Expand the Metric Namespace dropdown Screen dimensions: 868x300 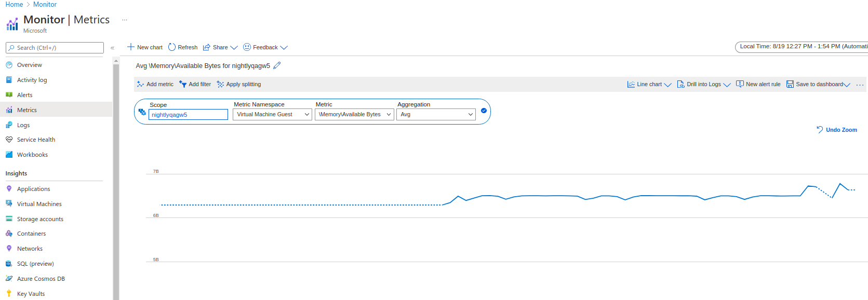coord(272,114)
